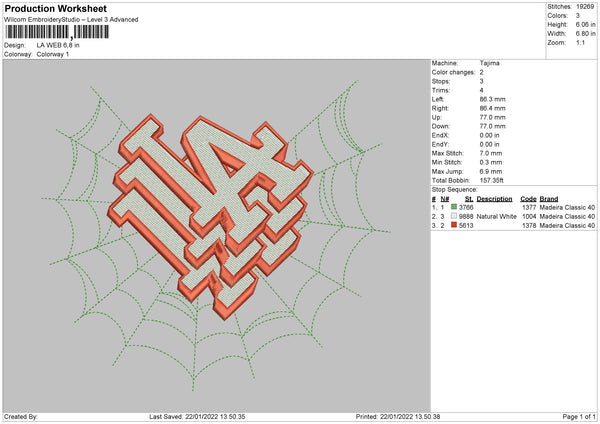Viewport: 600px width, 424px height.
Task: Click the Left value '86.3 mm'
Action: pos(492,99)
